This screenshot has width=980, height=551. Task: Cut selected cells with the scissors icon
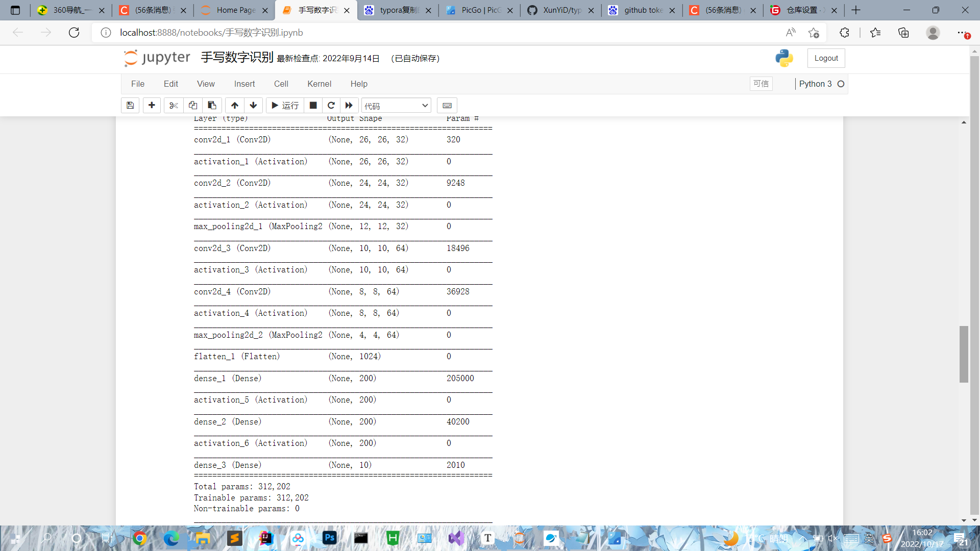pyautogui.click(x=174, y=106)
